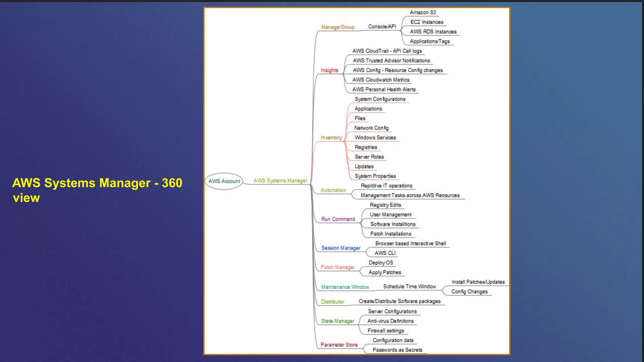This screenshot has width=644, height=362.
Task: Click the AWS Account root node
Action: [x=224, y=181]
